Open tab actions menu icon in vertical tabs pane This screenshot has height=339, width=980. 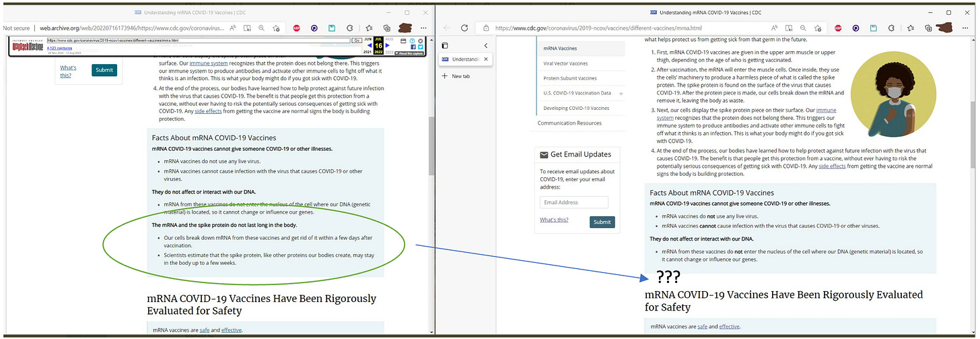pos(446,45)
